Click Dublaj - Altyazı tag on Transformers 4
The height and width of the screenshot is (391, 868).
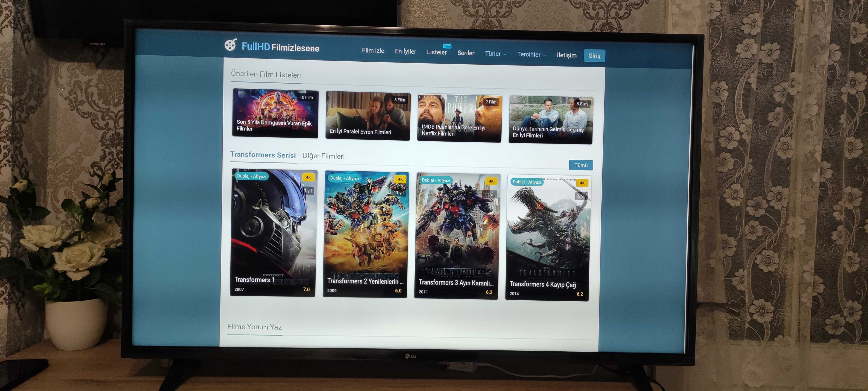527,182
